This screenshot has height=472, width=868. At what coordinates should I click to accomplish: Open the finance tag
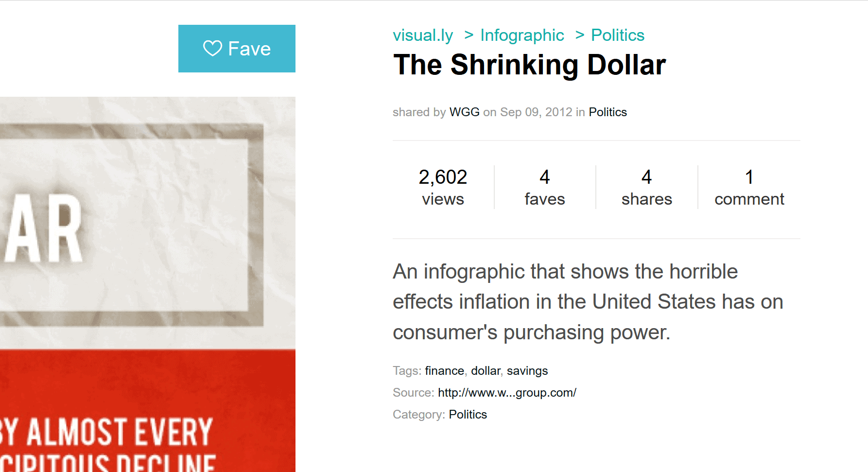coord(444,371)
